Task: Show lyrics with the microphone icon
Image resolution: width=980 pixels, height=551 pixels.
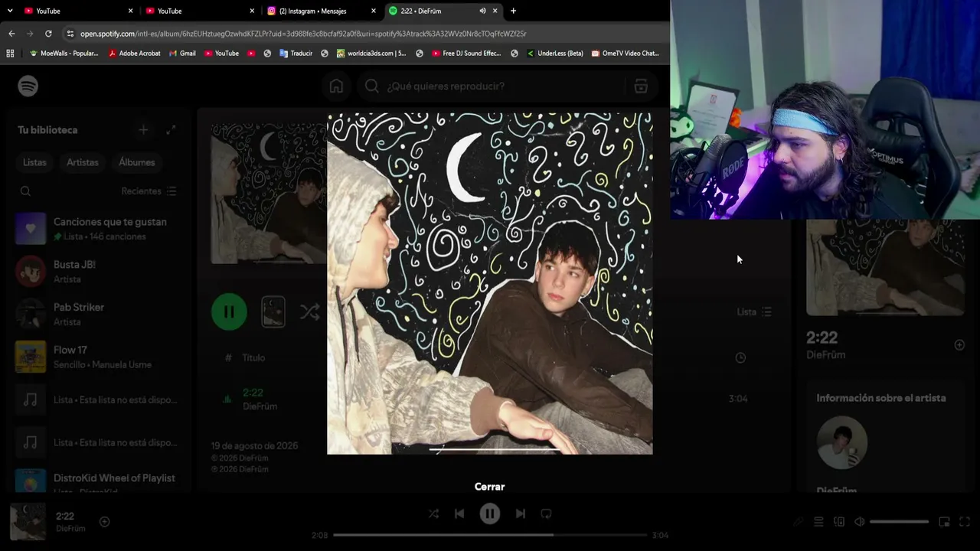Action: point(798,522)
